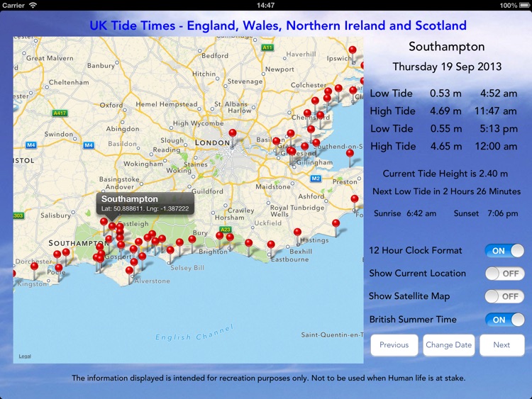Screen dimensions: 532x399
Task: Tap Current Tide Height is 2.40 m
Action: [x=445, y=174]
